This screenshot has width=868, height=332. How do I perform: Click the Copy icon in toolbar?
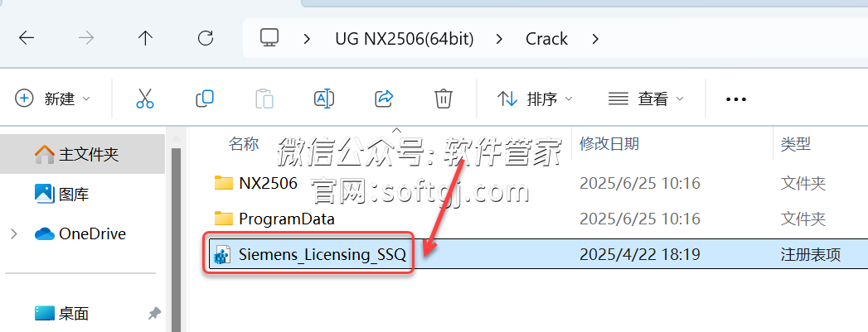tap(205, 99)
